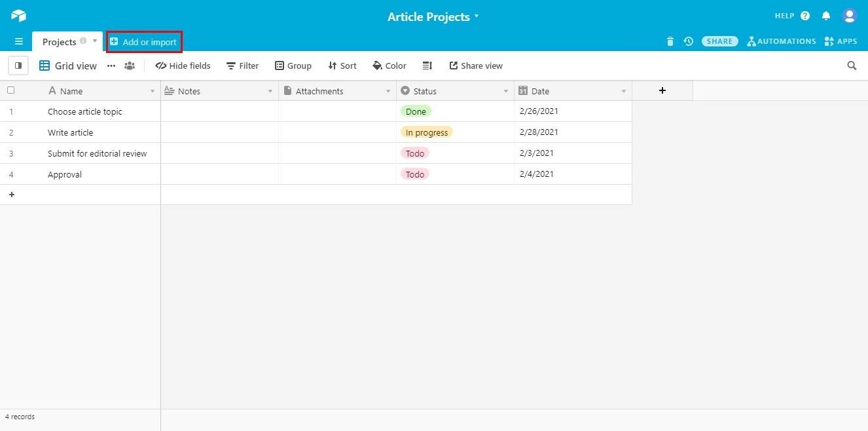Toggle select-all records checkbox
Image resolution: width=868 pixels, height=431 pixels.
10,90
